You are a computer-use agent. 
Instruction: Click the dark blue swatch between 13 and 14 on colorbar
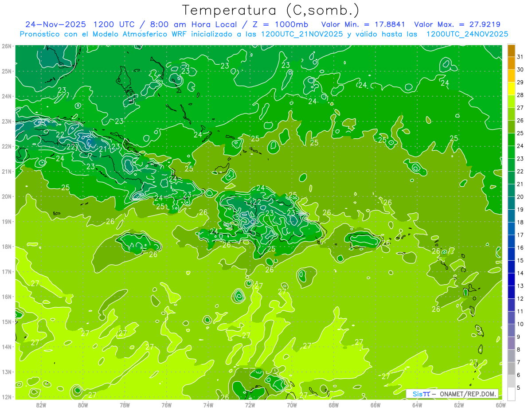point(511,279)
